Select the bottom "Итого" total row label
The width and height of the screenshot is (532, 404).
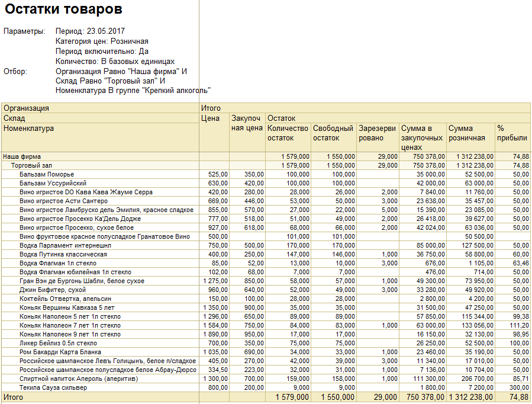[x=13, y=397]
